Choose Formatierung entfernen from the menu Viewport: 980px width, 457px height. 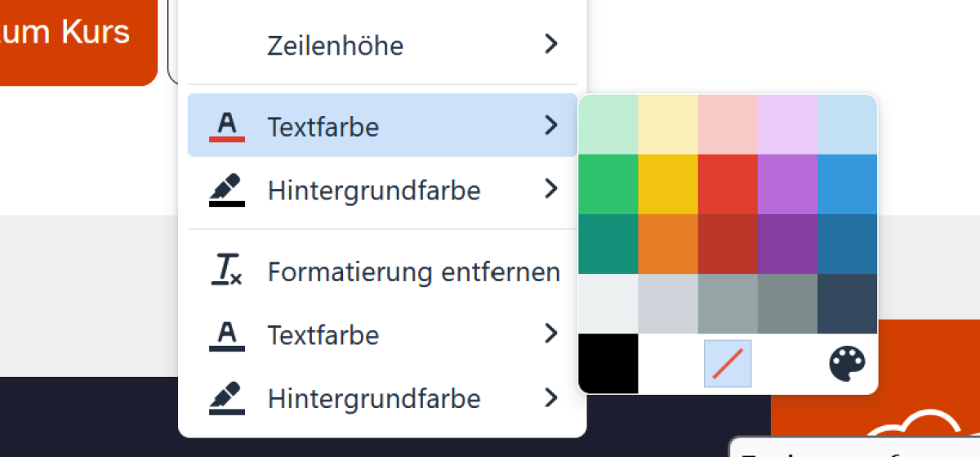(x=413, y=271)
